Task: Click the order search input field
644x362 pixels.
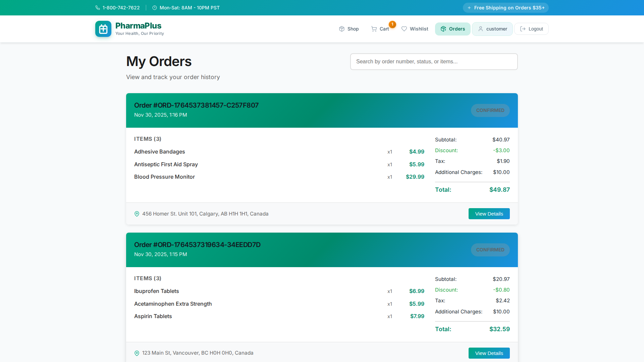Action: (433, 61)
